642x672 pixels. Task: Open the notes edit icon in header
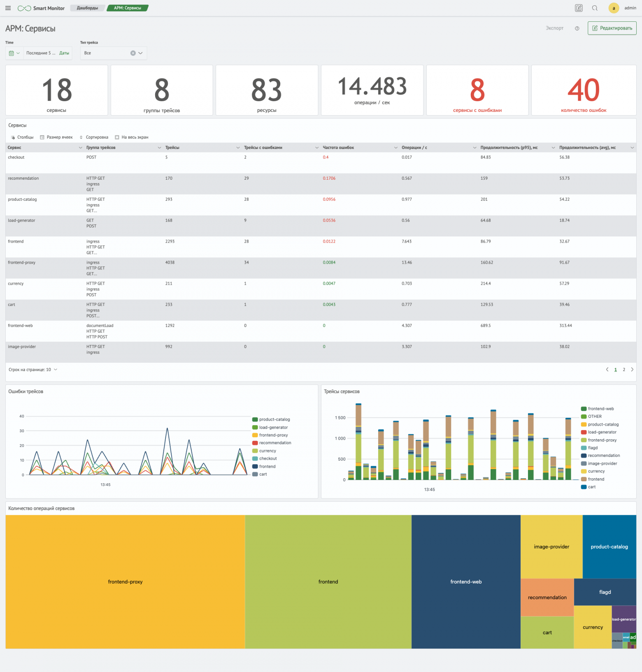pos(579,8)
